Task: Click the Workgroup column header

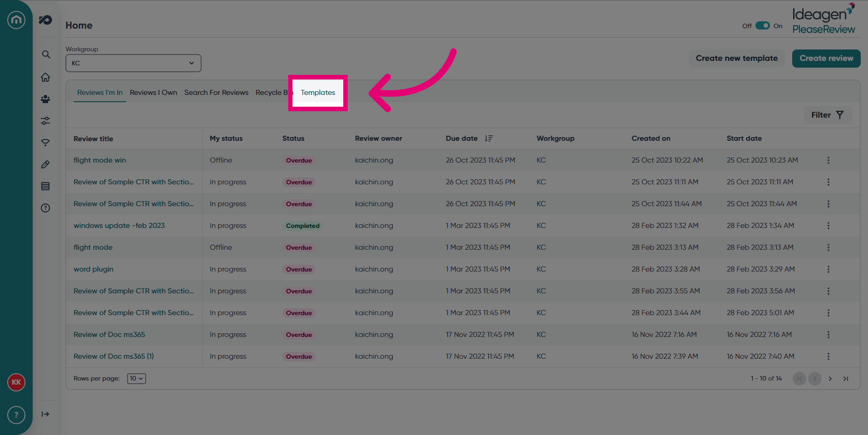Action: point(556,138)
